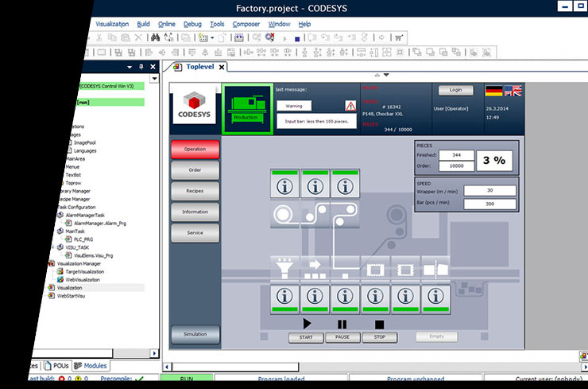Open the Composer menu
The width and height of the screenshot is (588, 389).
(246, 24)
